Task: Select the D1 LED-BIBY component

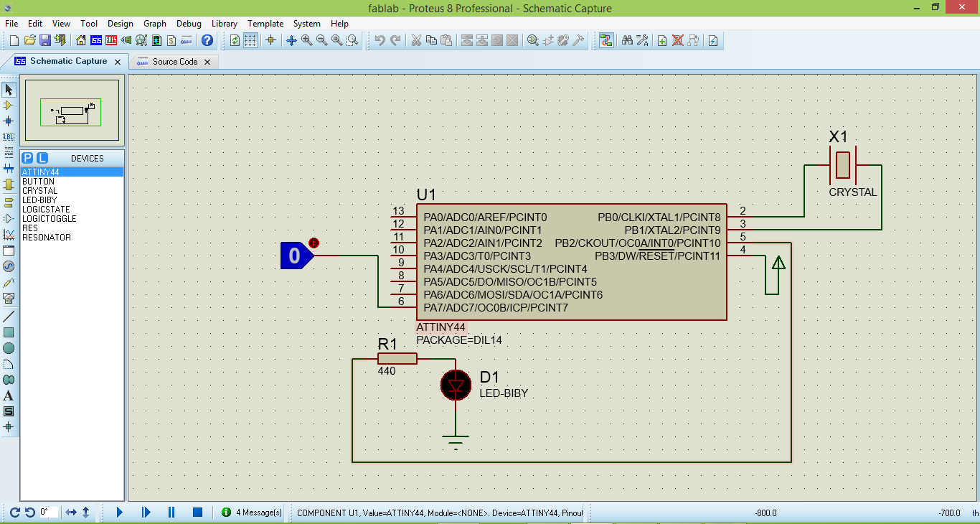Action: (x=456, y=385)
